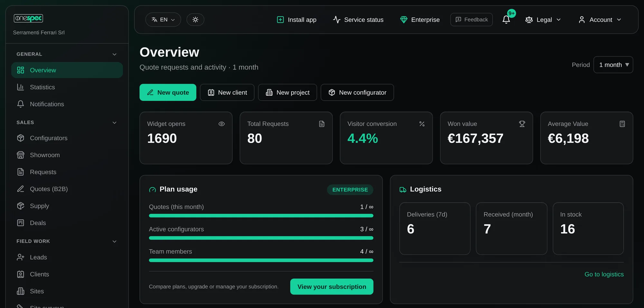Click document icon on Total Requests card

pyautogui.click(x=322, y=124)
